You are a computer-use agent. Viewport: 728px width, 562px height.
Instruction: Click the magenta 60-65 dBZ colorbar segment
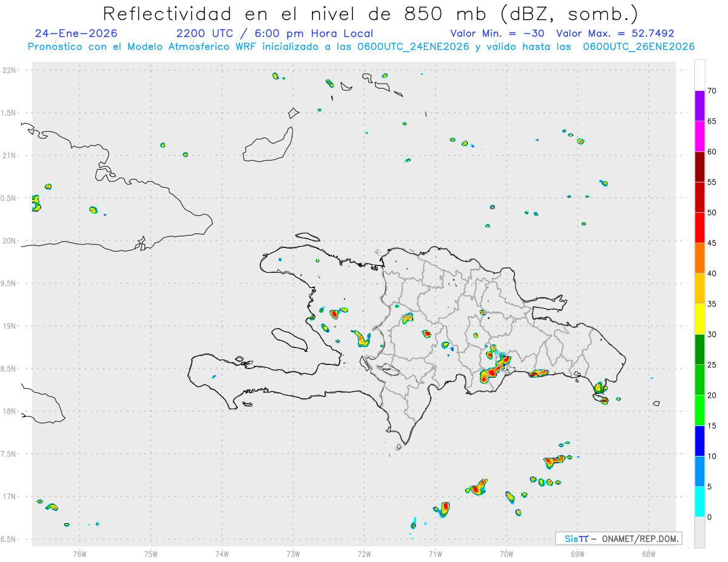699,136
